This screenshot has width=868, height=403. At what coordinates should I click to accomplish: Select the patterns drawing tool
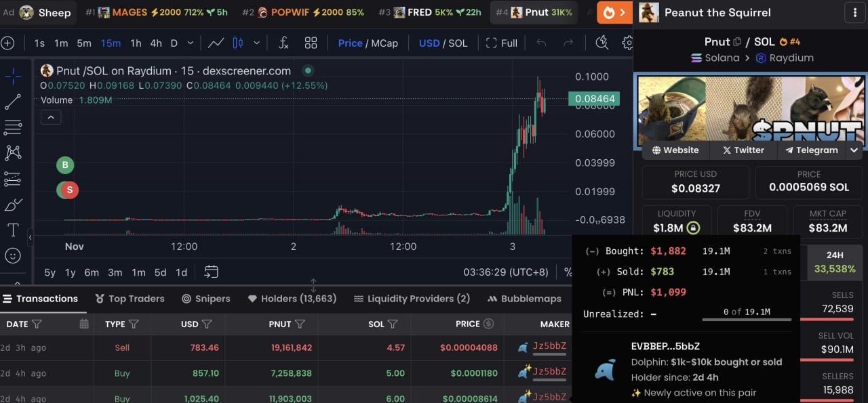pyautogui.click(x=13, y=153)
